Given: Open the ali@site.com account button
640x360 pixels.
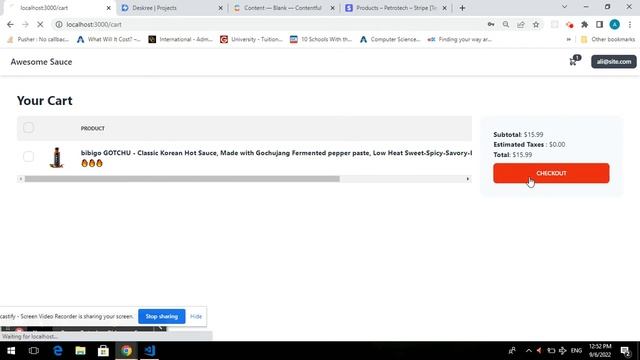Looking at the screenshot, I should tap(613, 62).
